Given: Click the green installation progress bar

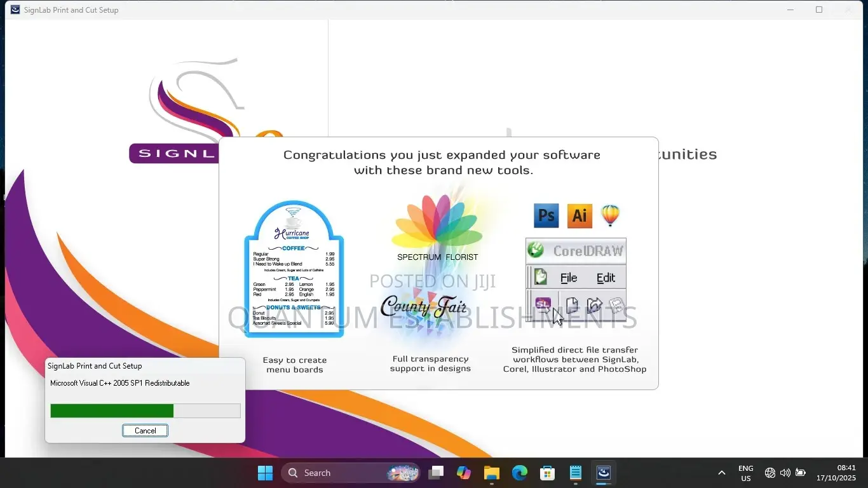Looking at the screenshot, I should (145, 410).
